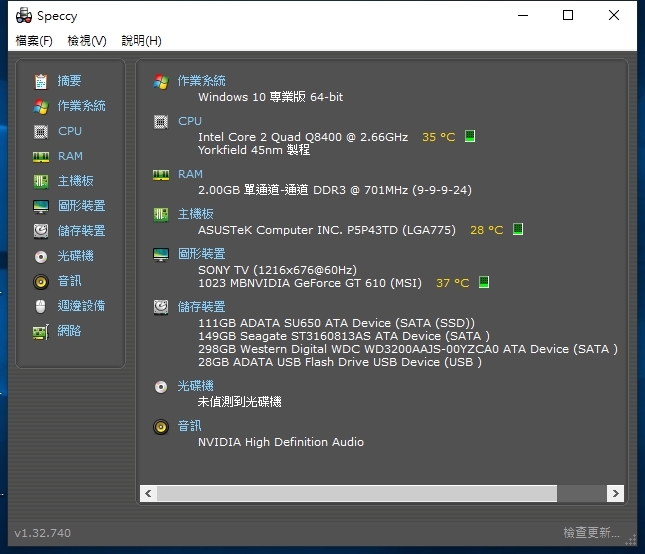Viewport: 645px width, 554px height.
Task: Click the window resize grip at bottom-right corner
Action: (x=631, y=540)
